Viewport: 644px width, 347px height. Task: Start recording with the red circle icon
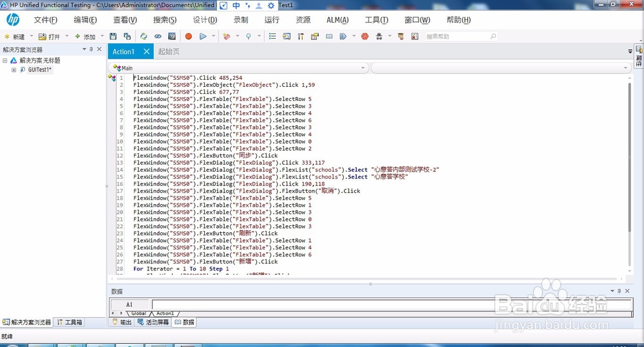pyautogui.click(x=189, y=37)
